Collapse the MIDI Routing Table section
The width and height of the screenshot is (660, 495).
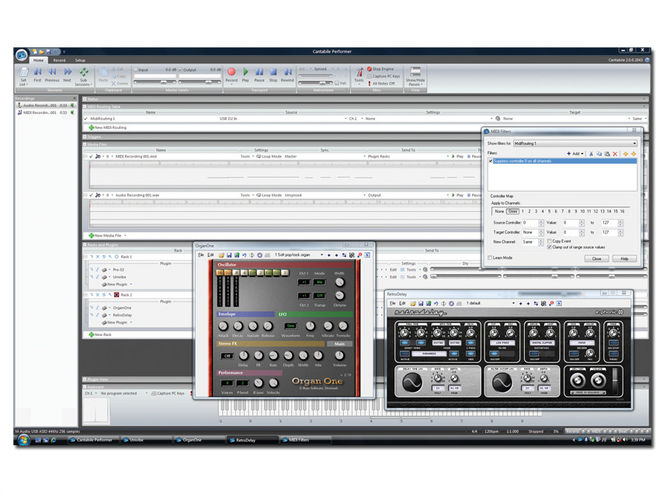(x=85, y=107)
